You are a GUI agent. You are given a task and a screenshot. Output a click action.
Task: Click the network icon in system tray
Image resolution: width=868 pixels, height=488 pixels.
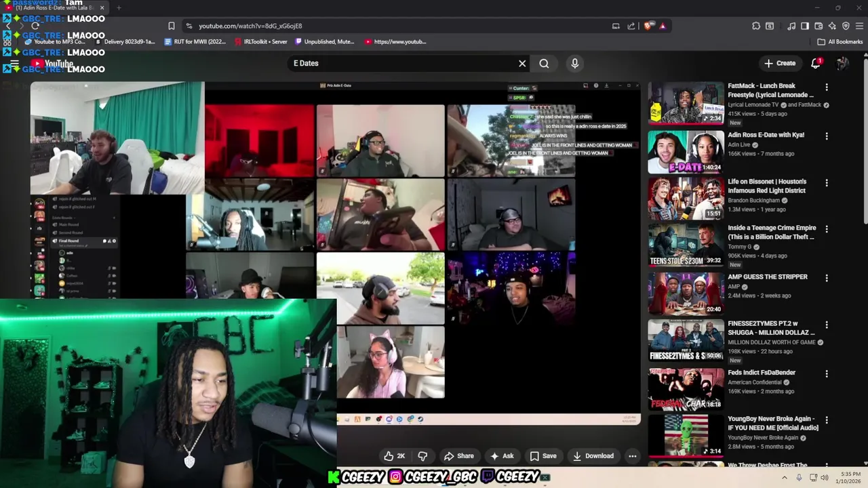point(813,477)
